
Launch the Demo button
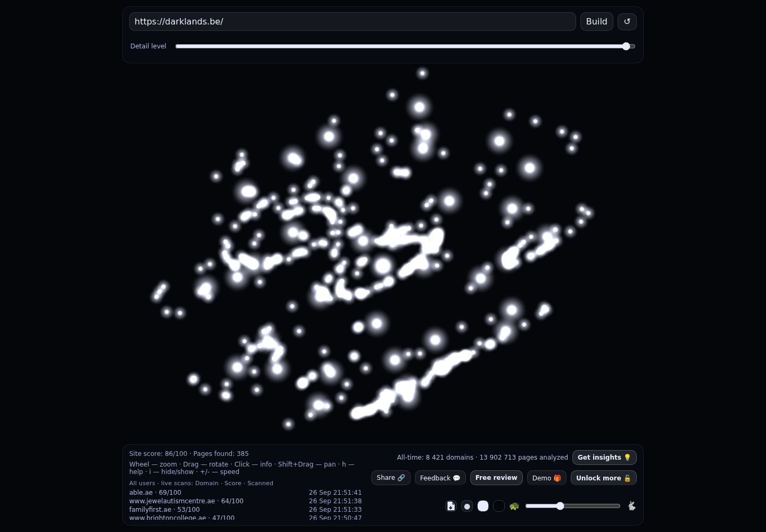(x=547, y=478)
